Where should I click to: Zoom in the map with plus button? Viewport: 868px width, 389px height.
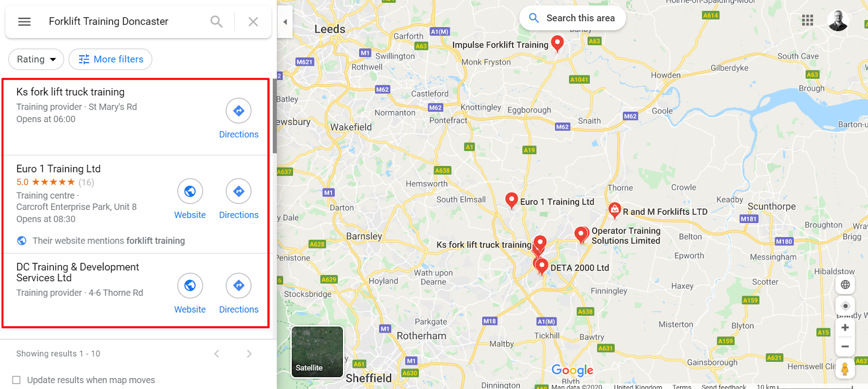tap(845, 328)
